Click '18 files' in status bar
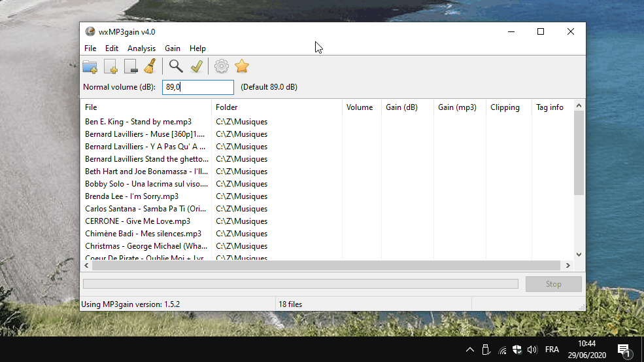 coord(290,304)
